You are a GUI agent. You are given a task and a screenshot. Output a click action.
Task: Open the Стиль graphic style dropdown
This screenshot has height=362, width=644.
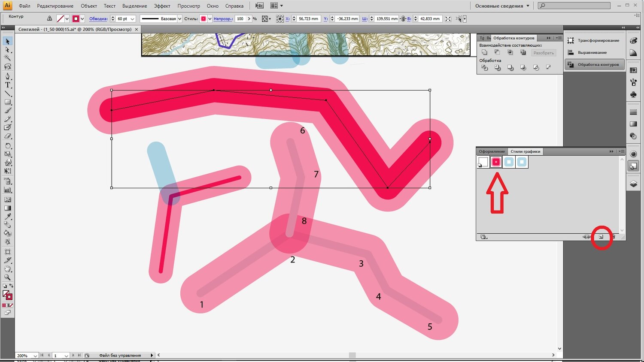click(210, 19)
